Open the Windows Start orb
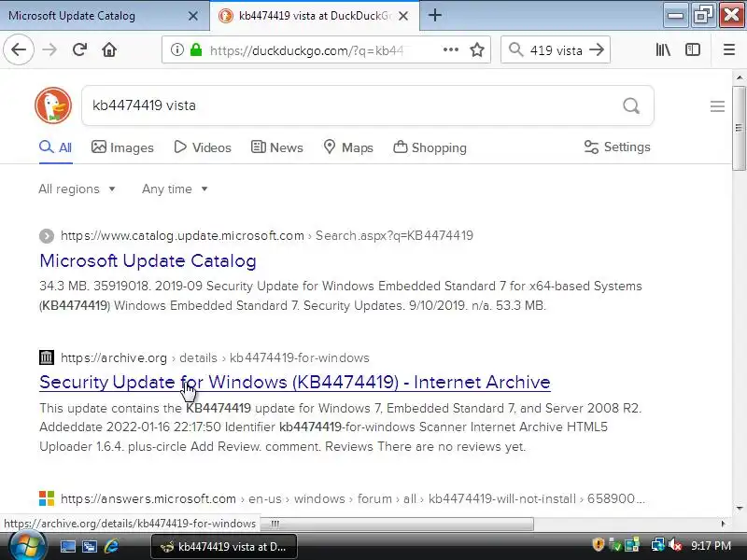Viewport: 747px width, 560px height. pos(27,546)
